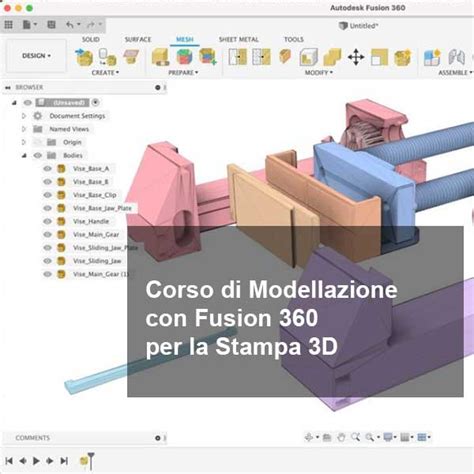Screen dimensions: 474x474
Task: Jump to timeline end
Action: (x=64, y=461)
